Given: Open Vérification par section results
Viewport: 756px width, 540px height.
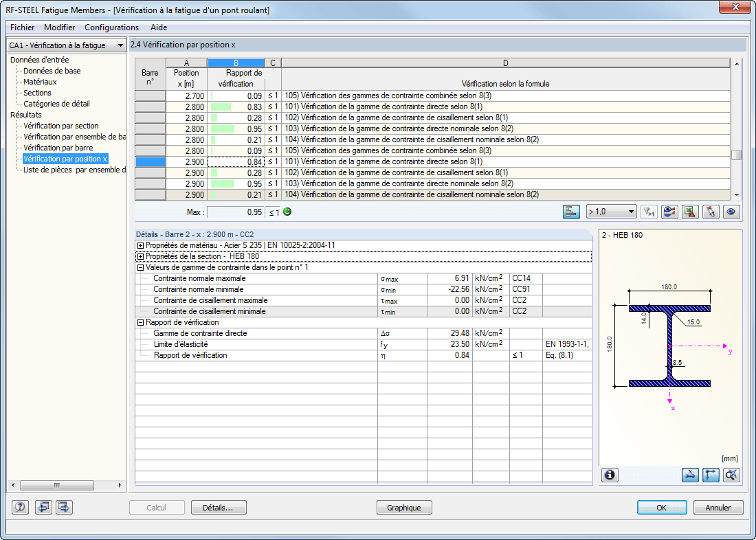Looking at the screenshot, I should 60,126.
